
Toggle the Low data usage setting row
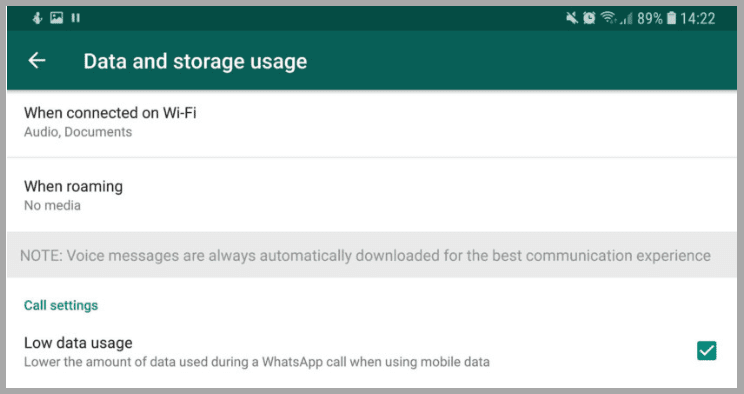pos(372,352)
